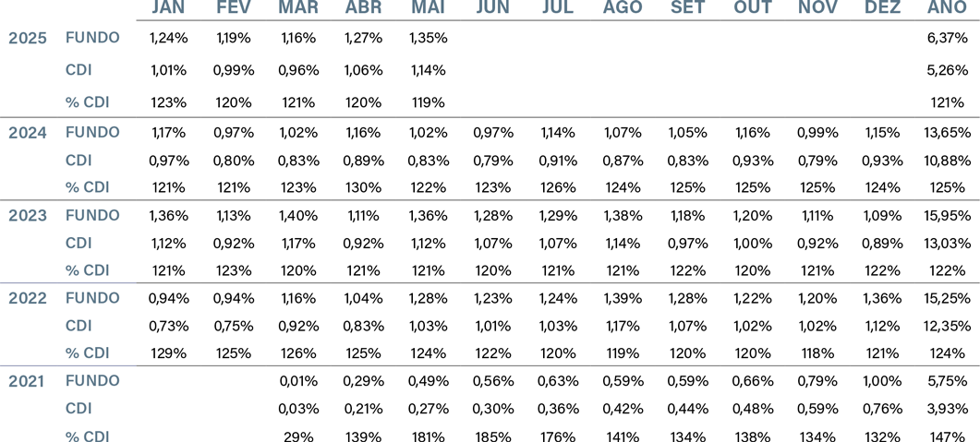Viewport: 980px width, 442px height.
Task: Click 2022 August FUNDO value 1,39%
Action: pyautogui.click(x=623, y=298)
